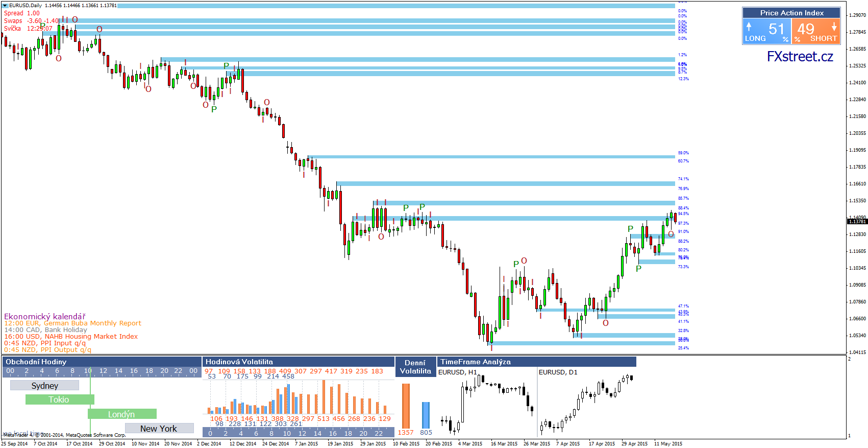Click the orange 1357 volatility bar
This screenshot has width=868, height=448.
[x=406, y=406]
